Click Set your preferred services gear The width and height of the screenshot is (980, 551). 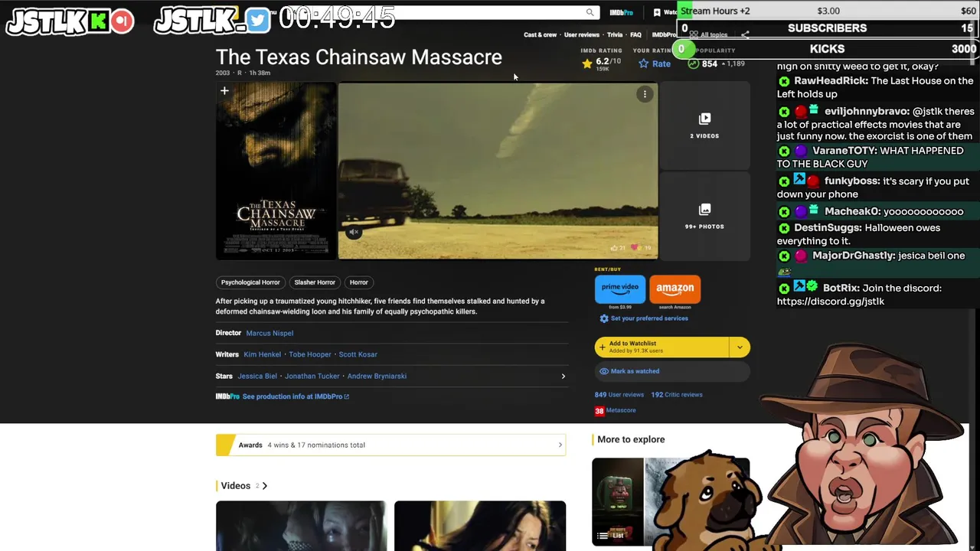pos(604,318)
